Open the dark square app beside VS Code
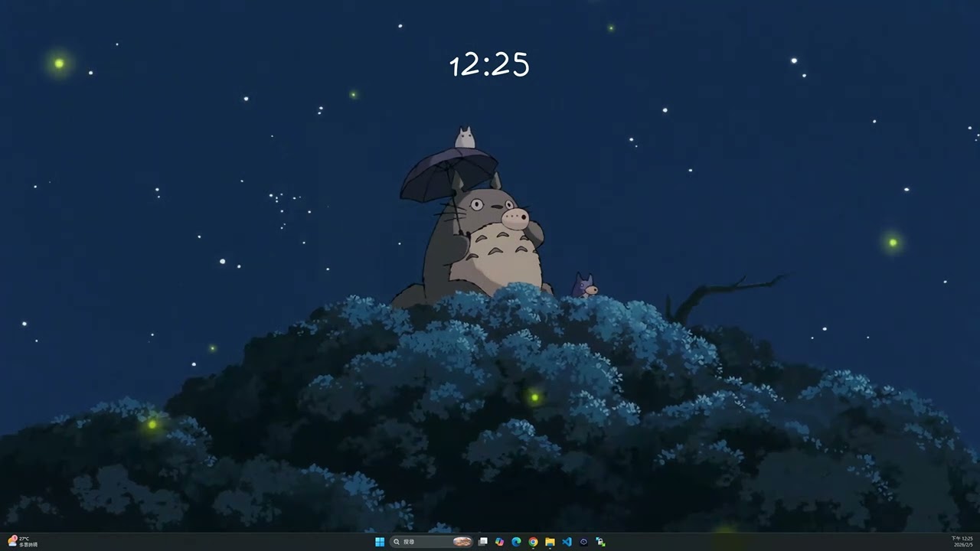980x551 pixels. click(584, 542)
